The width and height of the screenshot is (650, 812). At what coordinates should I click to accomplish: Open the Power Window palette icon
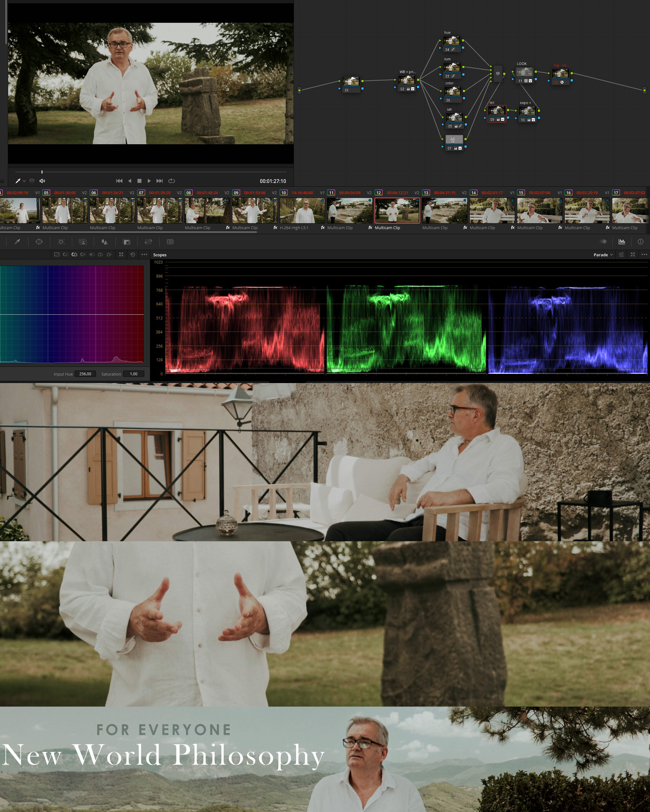click(39, 242)
